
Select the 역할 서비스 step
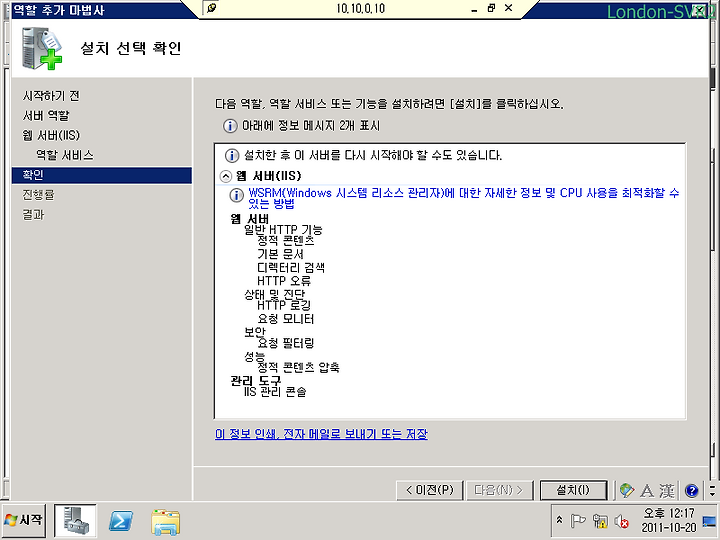coord(65,155)
